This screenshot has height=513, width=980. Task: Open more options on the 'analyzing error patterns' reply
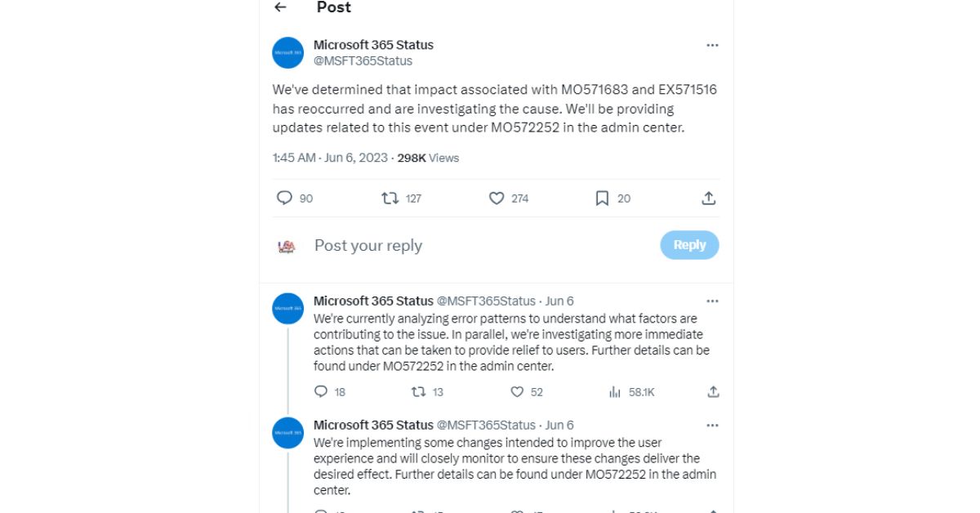[712, 301]
